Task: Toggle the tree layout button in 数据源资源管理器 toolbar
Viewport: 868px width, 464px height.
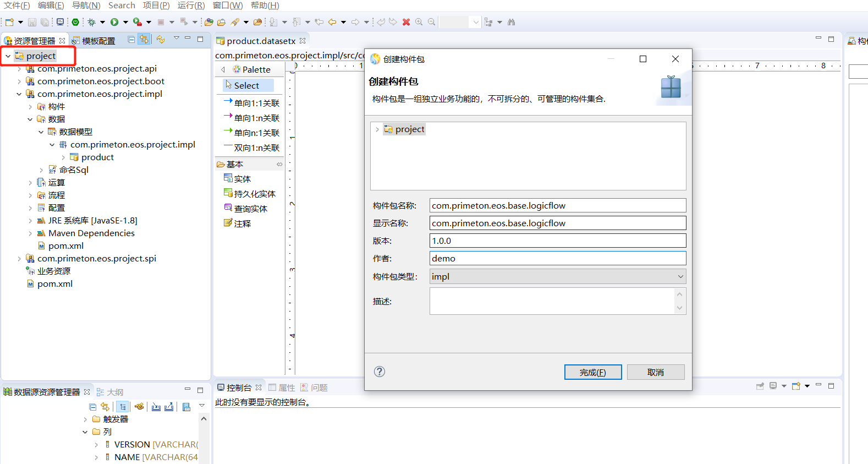Action: pos(123,407)
